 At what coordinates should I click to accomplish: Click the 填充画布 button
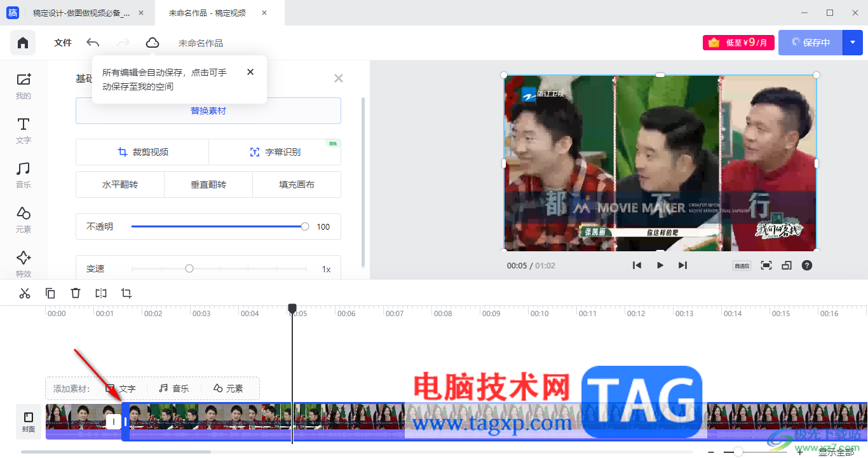point(297,184)
